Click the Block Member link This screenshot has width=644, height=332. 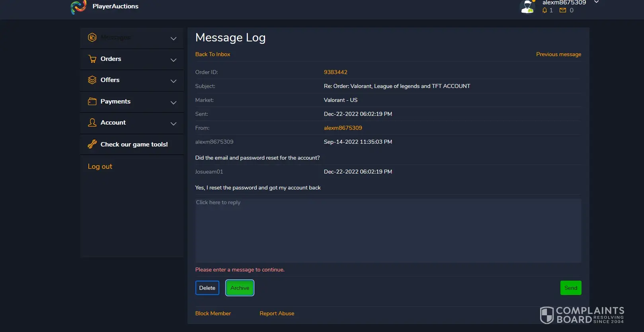[x=213, y=313]
